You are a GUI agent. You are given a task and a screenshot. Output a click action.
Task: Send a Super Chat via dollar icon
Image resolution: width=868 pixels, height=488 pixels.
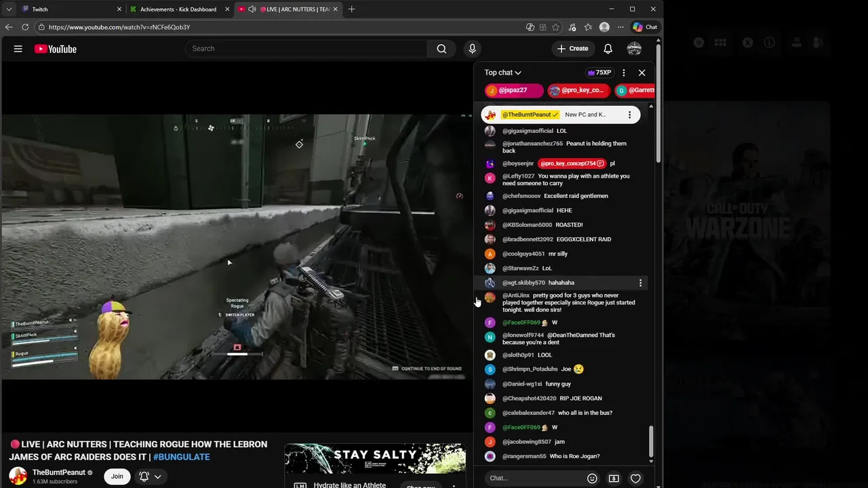point(614,479)
